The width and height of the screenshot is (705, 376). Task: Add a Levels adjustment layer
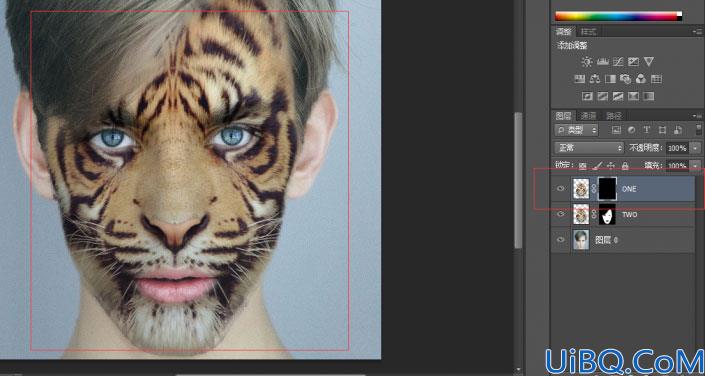click(x=602, y=62)
